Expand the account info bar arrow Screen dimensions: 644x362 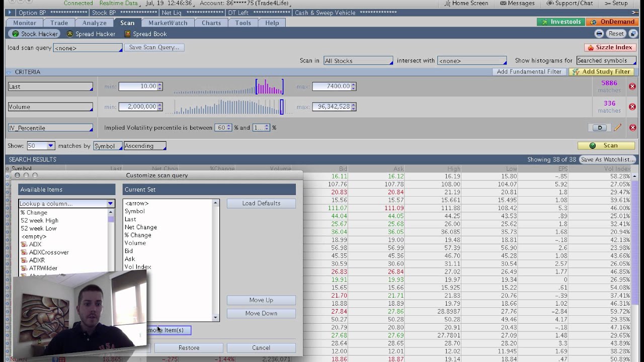click(9, 13)
